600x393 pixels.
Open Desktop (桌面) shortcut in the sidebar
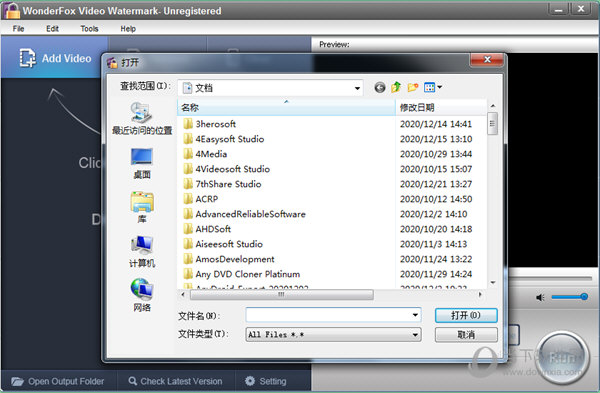pyautogui.click(x=142, y=163)
